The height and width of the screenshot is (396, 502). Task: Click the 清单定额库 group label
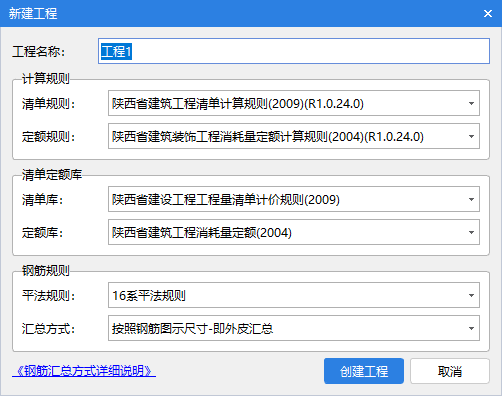[x=52, y=174]
